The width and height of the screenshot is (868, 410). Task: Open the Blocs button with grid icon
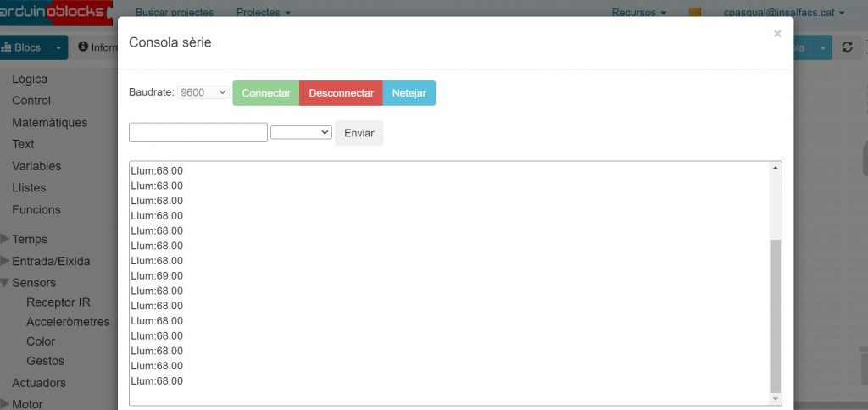pos(23,47)
